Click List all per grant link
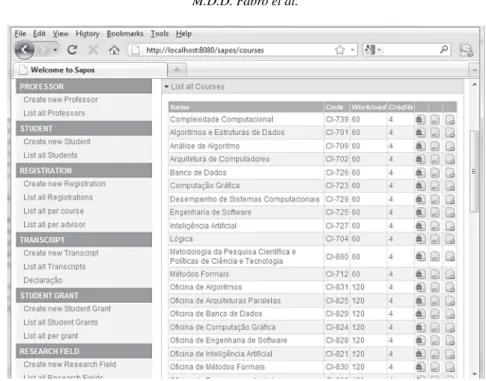 point(51,336)
